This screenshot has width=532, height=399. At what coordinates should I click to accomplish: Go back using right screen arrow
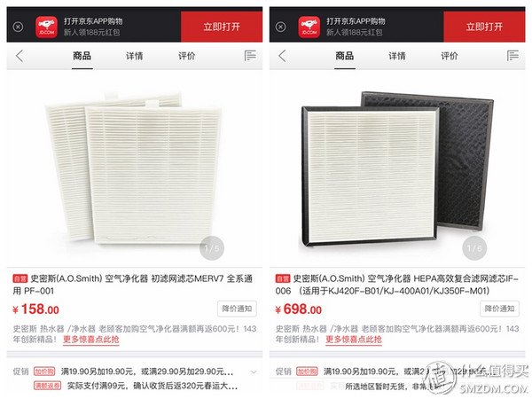[x=282, y=56]
